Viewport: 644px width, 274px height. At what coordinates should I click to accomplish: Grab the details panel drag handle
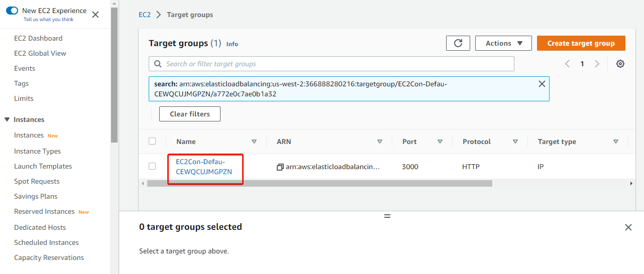click(387, 216)
